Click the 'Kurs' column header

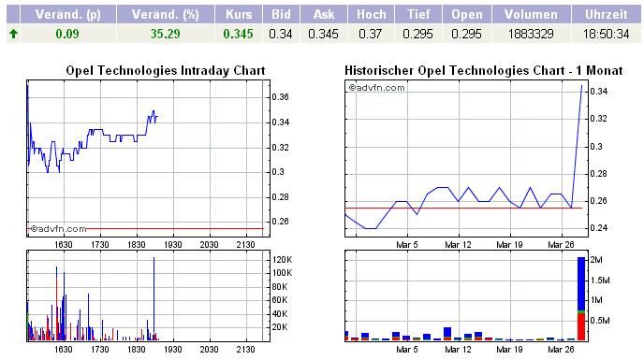click(239, 14)
